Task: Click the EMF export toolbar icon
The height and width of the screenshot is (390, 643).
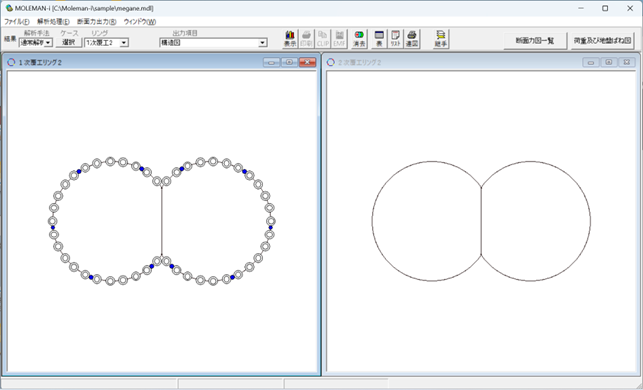Action: 339,39
